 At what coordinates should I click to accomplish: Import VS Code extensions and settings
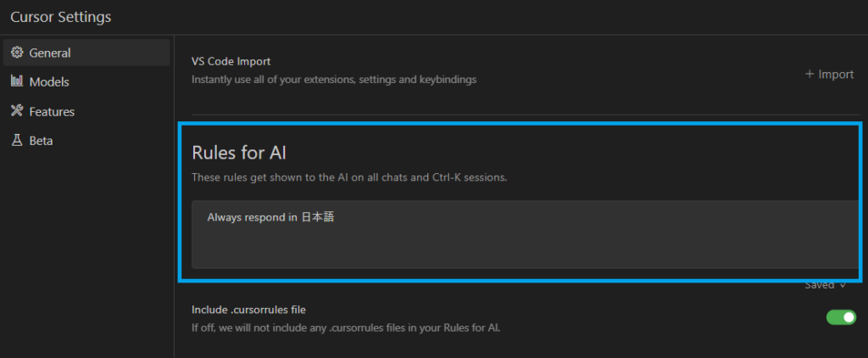click(829, 75)
